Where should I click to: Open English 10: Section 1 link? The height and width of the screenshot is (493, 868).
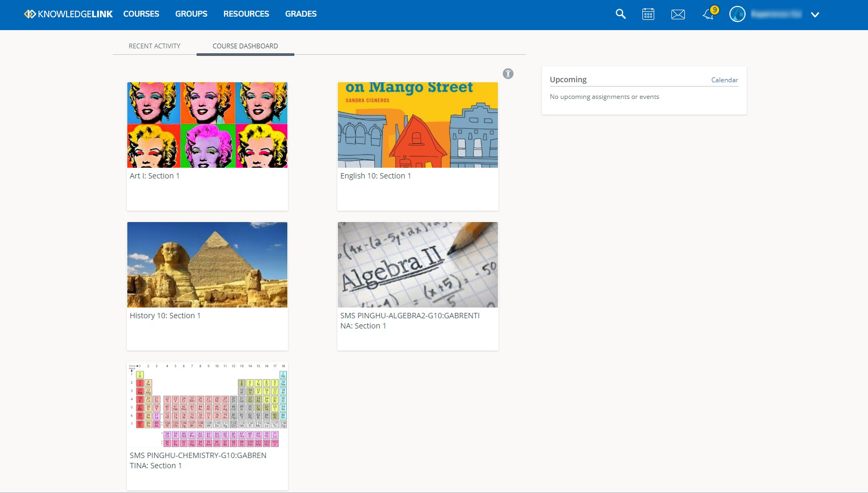(x=375, y=176)
